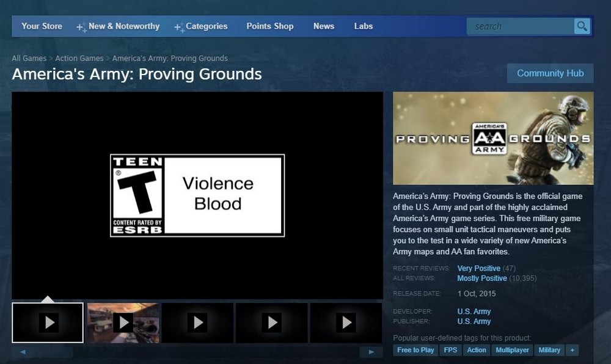This screenshot has height=364, width=611.
Task: Play the first video thumbnail
Action: 48,322
